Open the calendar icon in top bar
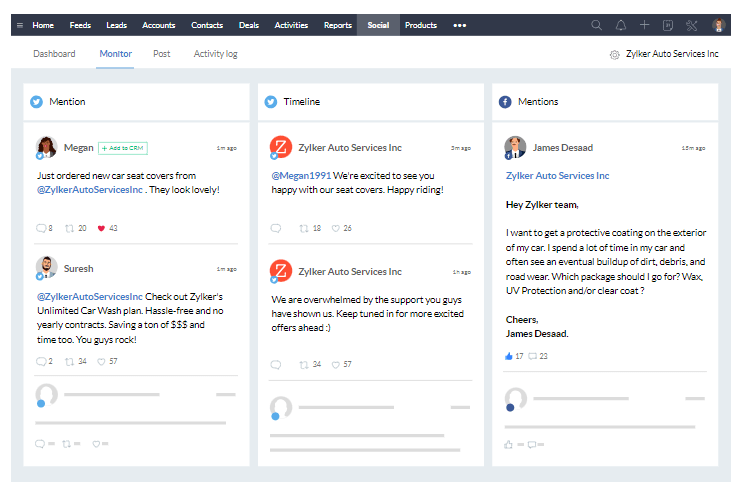 pyautogui.click(x=668, y=25)
